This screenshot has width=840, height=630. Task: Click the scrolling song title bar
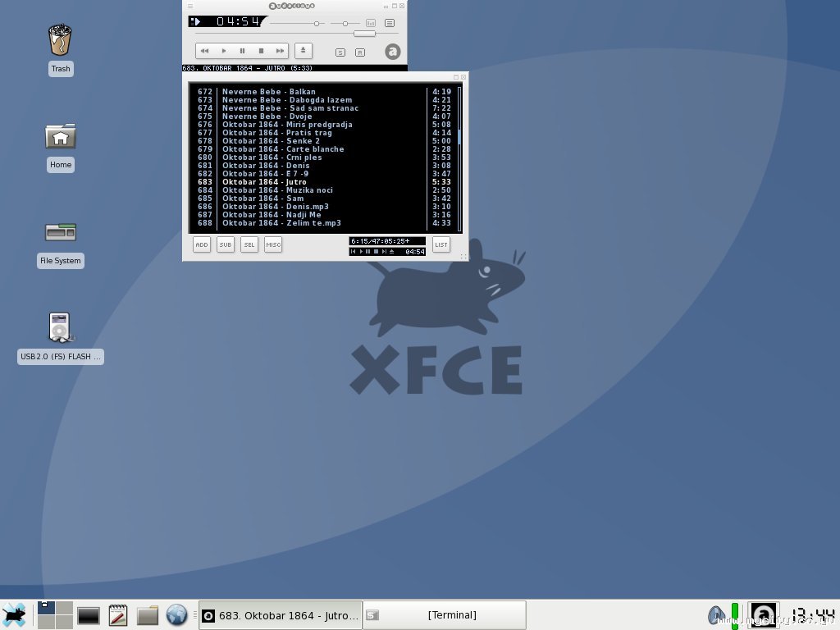294,68
